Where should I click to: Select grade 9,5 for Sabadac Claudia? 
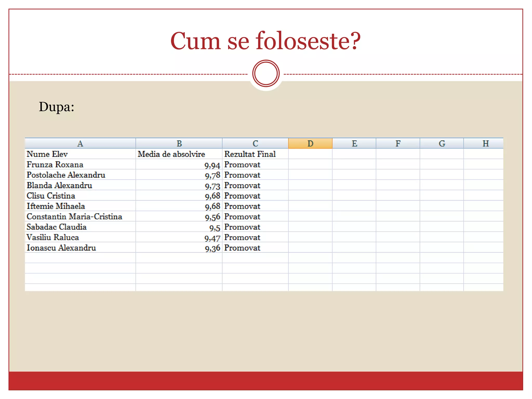coord(215,227)
